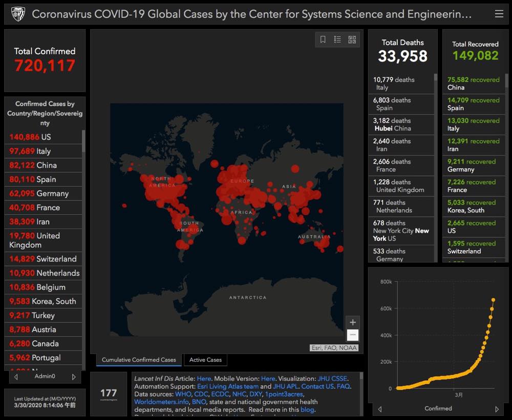Screen dimensions: 512x420
Task: Select '62,095 Germany' confirmed row
Action: (x=44, y=193)
